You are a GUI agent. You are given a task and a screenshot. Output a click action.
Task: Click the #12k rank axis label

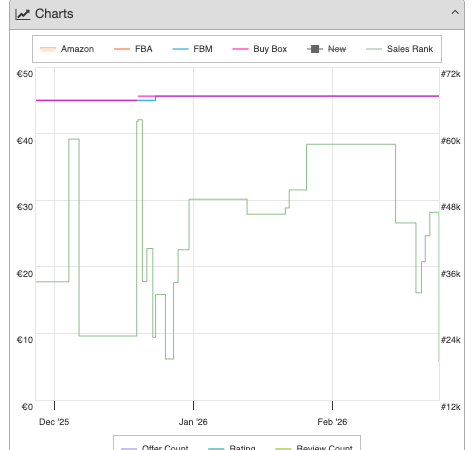[x=451, y=407]
